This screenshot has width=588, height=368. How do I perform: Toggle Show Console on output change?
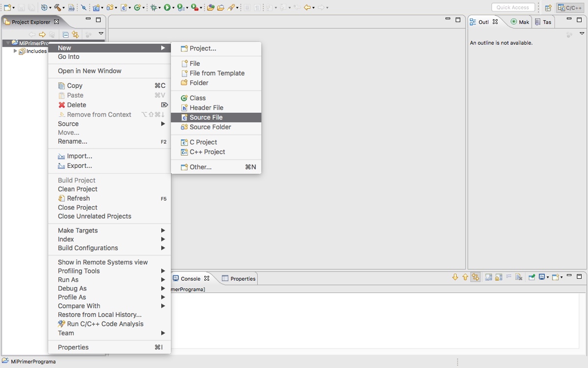(475, 277)
